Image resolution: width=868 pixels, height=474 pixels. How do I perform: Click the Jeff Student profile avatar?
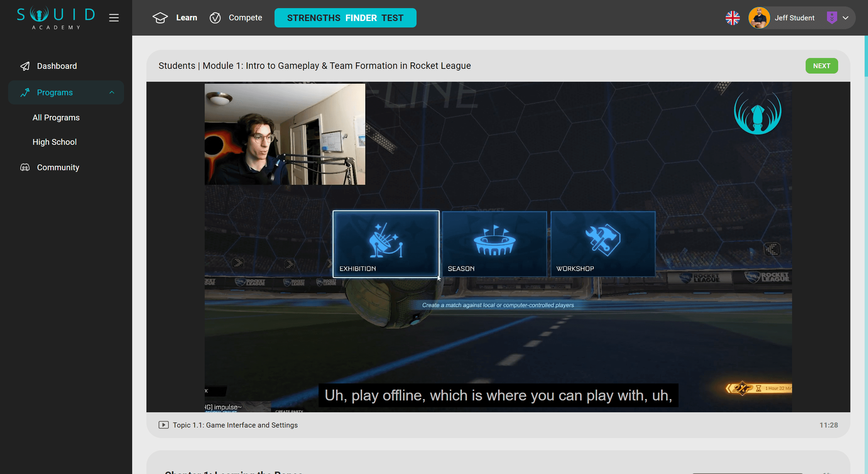click(759, 18)
